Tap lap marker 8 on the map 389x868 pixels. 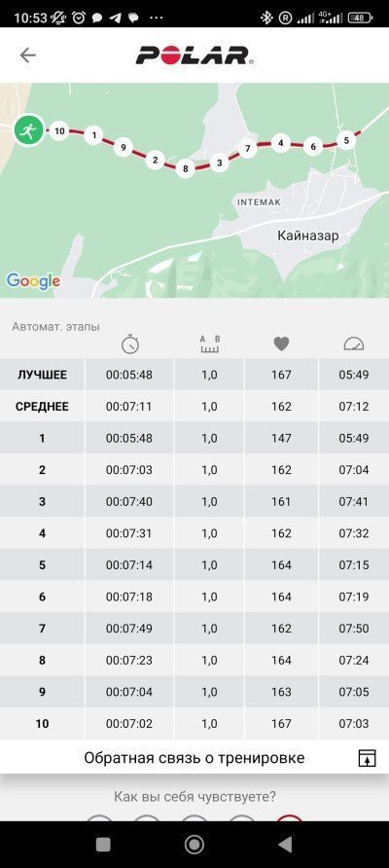pyautogui.click(x=186, y=168)
